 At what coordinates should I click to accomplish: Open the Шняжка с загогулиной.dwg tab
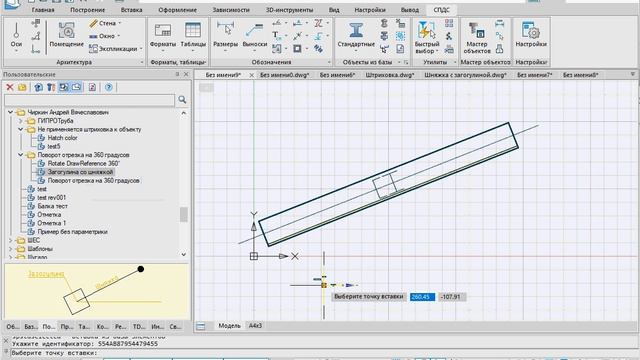(465, 75)
